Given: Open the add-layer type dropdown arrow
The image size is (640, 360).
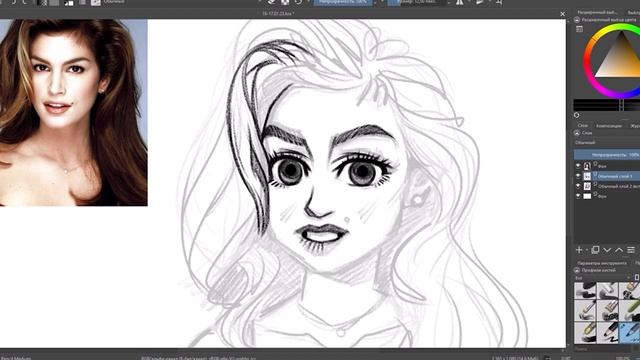Looking at the screenshot, I should pos(586,250).
